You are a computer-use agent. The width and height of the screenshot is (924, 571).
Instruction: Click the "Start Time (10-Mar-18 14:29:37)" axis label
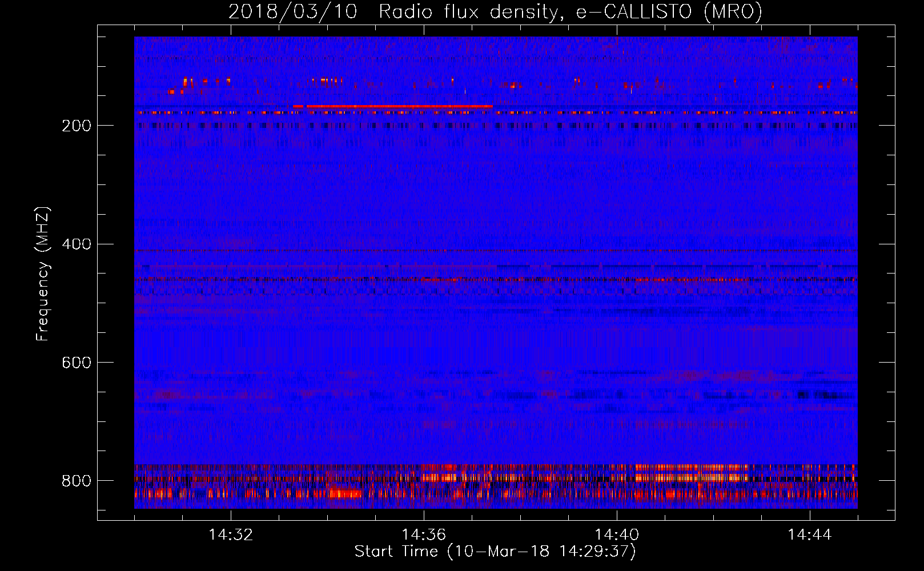(x=495, y=552)
